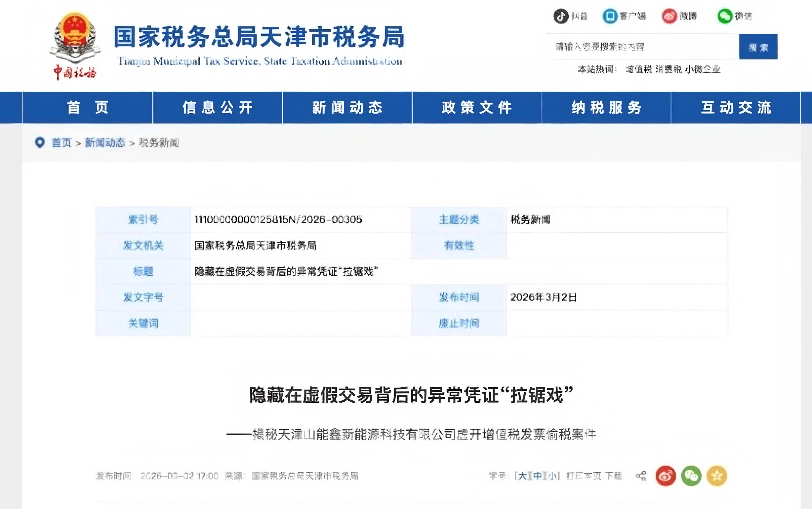Focus the search input field

(643, 47)
